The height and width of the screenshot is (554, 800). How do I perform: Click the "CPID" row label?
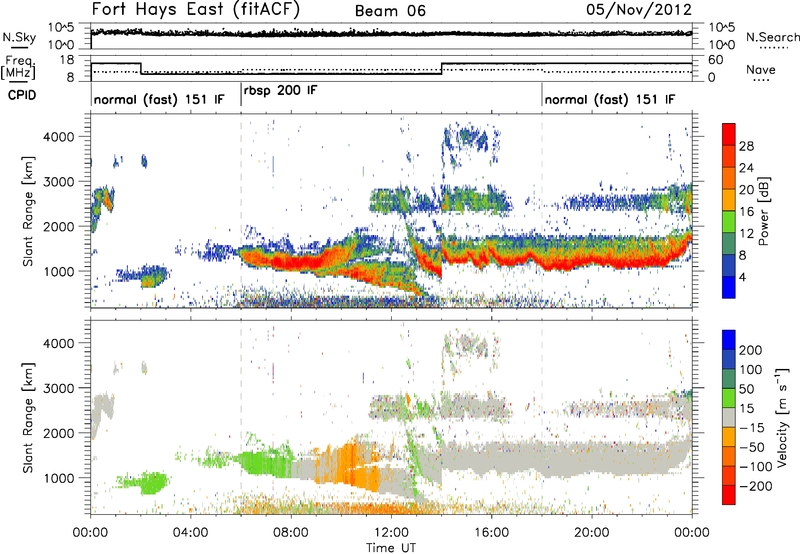pyautogui.click(x=22, y=95)
